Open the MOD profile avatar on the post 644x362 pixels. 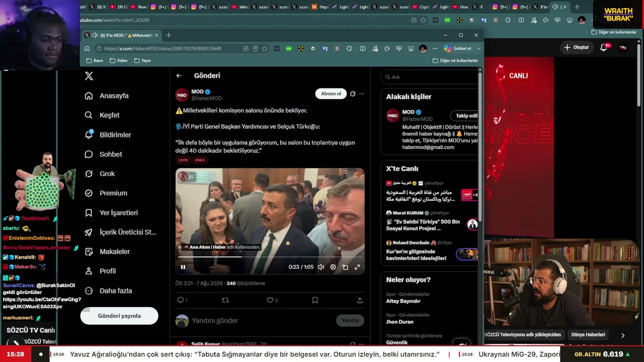coord(182,95)
